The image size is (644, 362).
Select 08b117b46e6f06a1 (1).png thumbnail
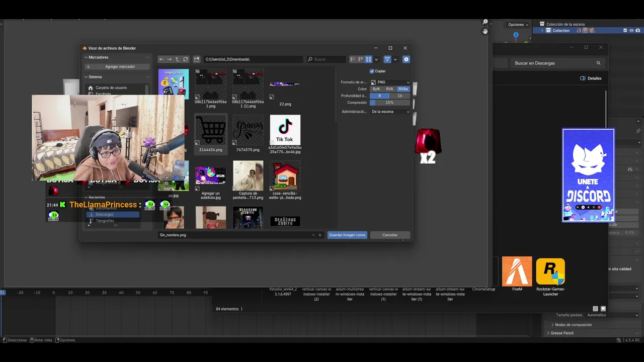(x=248, y=88)
